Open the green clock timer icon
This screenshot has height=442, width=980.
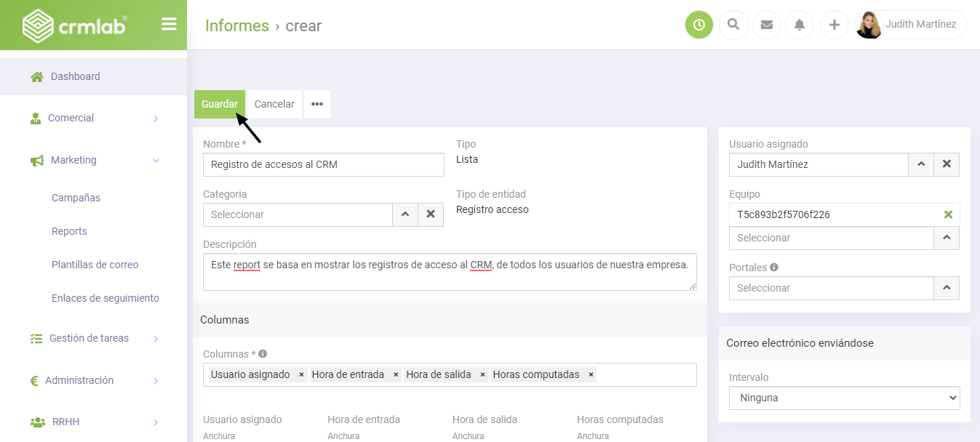(x=699, y=25)
